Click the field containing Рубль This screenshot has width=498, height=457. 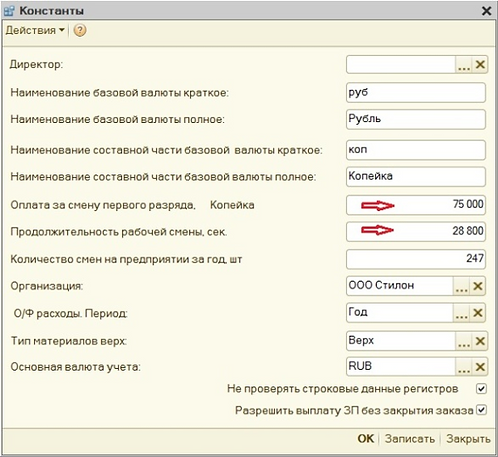pos(416,119)
